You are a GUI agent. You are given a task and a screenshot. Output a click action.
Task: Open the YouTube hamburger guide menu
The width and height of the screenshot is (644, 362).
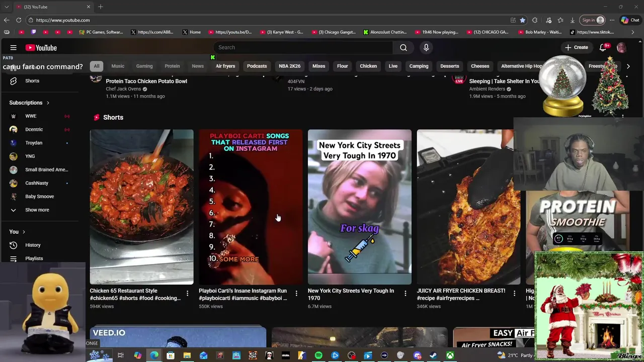coord(13,48)
